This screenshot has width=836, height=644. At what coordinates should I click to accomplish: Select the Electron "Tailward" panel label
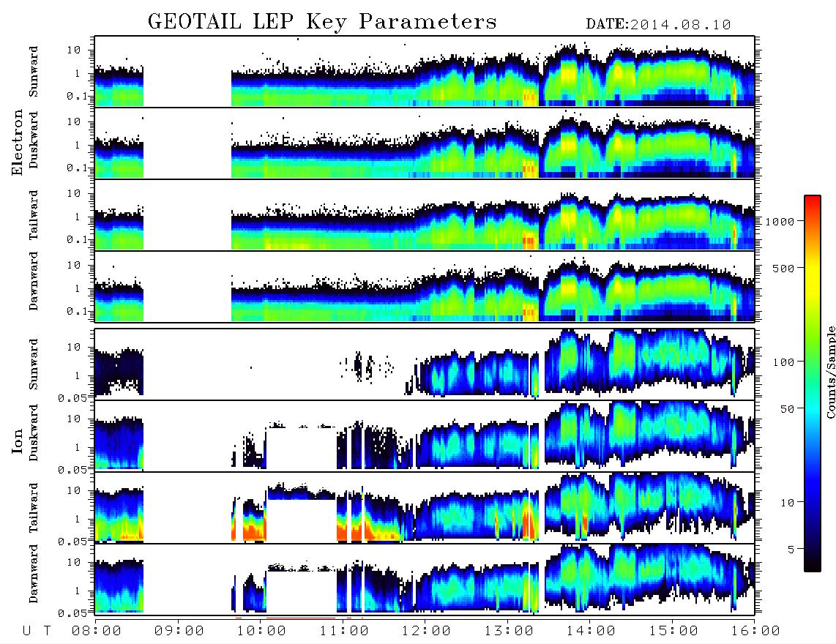click(x=34, y=215)
